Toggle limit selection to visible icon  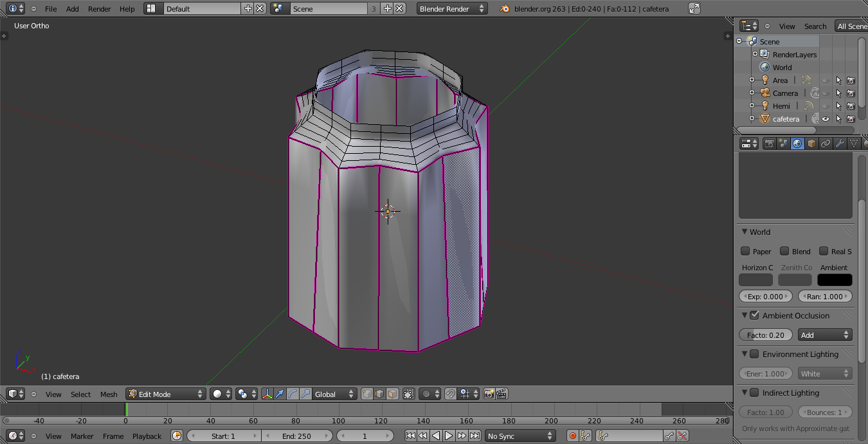[409, 394]
